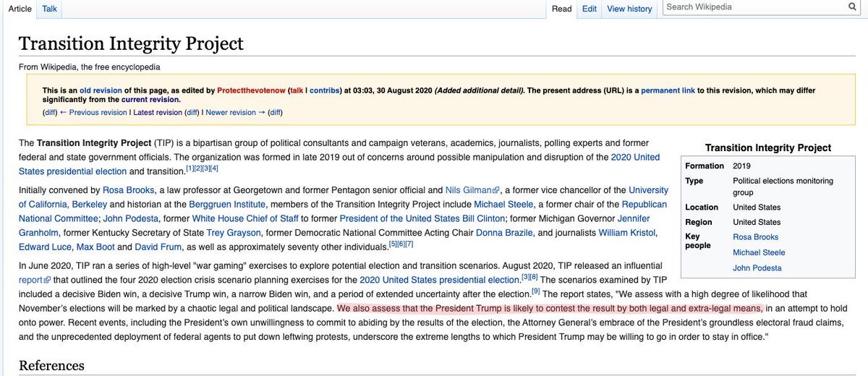Open Michael Steele link in paragraph
This screenshot has width=868, height=376.
click(x=504, y=205)
